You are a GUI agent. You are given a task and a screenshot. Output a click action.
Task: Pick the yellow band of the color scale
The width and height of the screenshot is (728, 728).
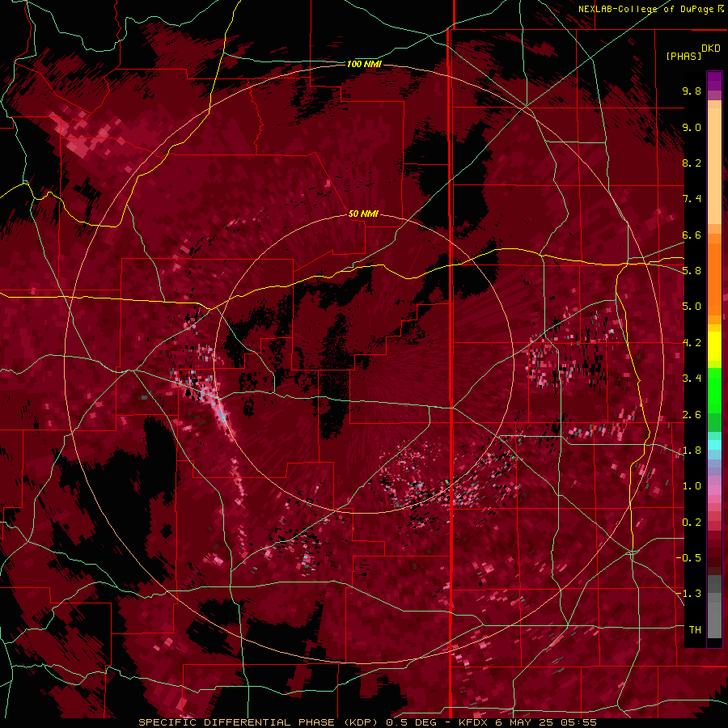(x=714, y=346)
